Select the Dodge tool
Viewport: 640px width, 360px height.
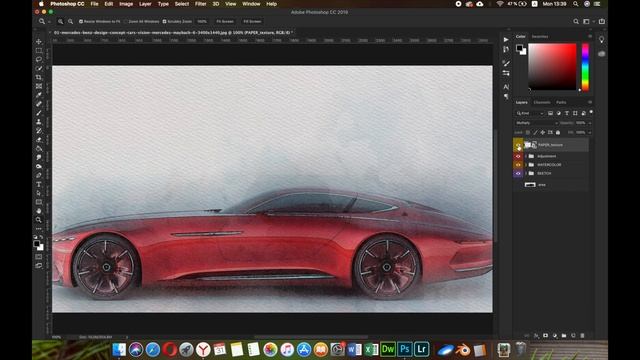(x=39, y=167)
